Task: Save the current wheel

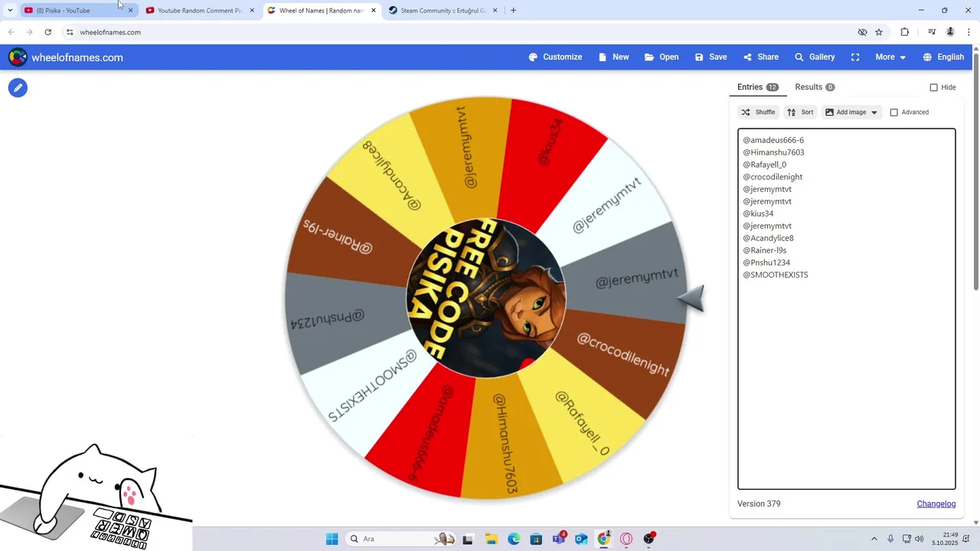Action: (710, 57)
